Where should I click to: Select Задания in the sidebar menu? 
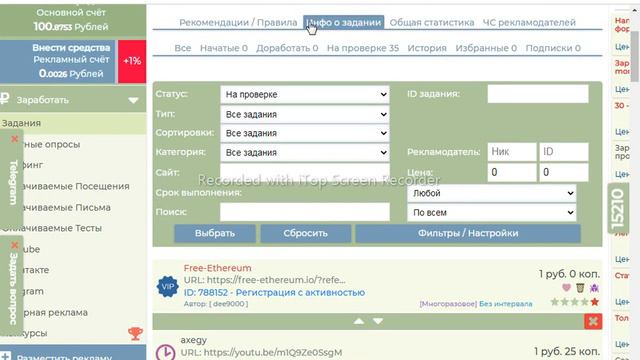tap(73, 123)
